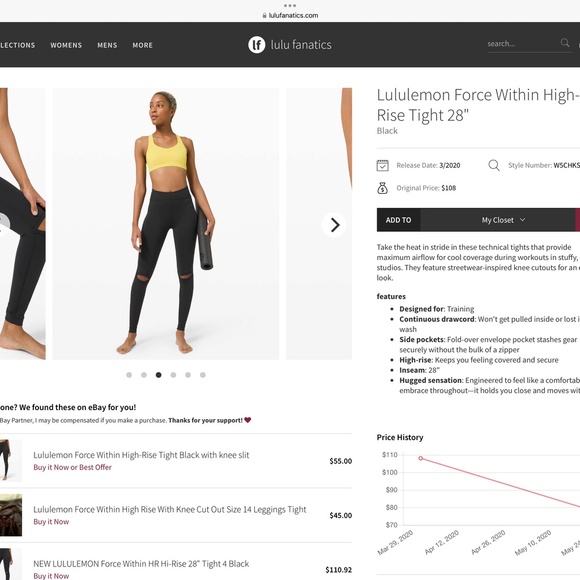Click the previous product image on left
The image size is (580, 580).
[x=23, y=223]
